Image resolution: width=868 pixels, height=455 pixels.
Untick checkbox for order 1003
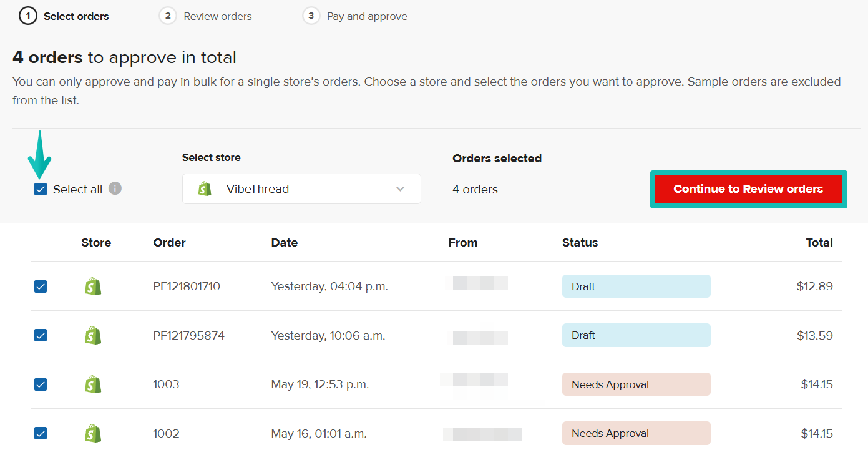[x=41, y=384]
